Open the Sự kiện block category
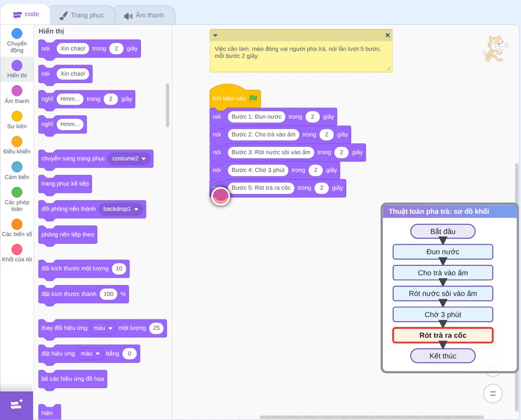Image resolution: width=521 pixels, height=420 pixels. point(17,120)
